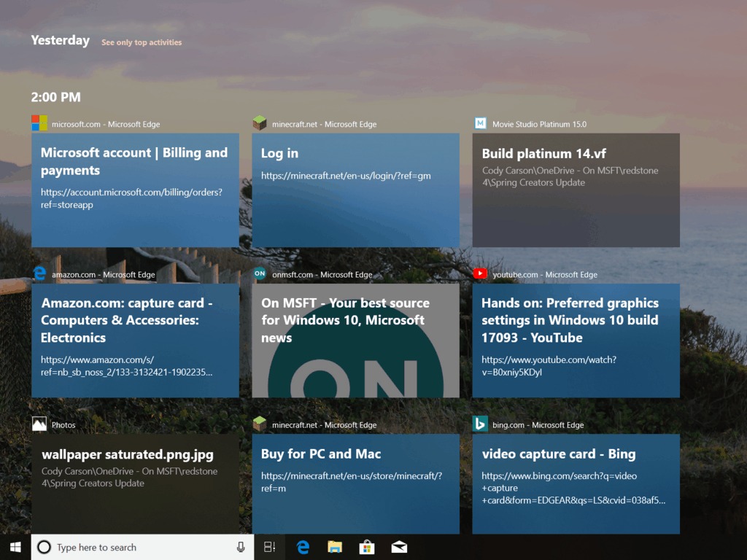Open video capture card Bing search
This screenshot has height=560, width=747.
(576, 483)
